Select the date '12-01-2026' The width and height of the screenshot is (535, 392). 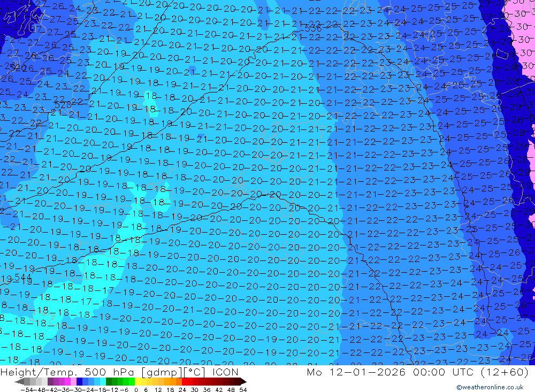pyautogui.click(x=368, y=372)
